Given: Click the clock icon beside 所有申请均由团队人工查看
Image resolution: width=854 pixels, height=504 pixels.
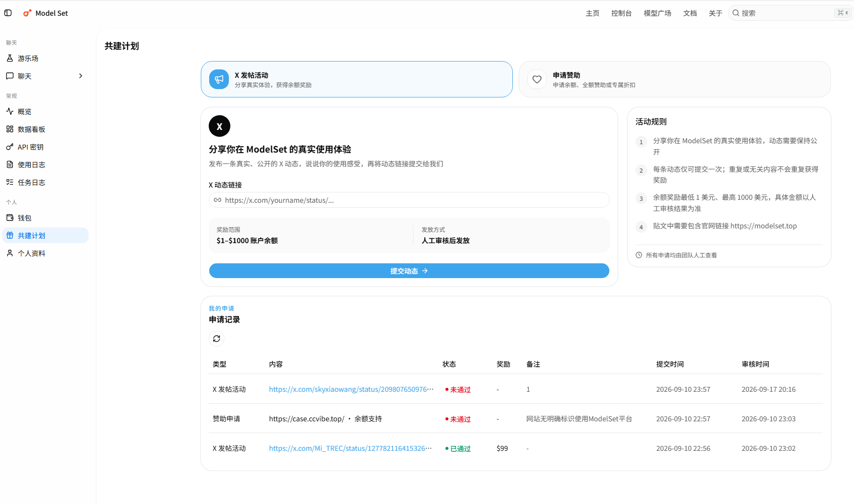Looking at the screenshot, I should [x=639, y=255].
